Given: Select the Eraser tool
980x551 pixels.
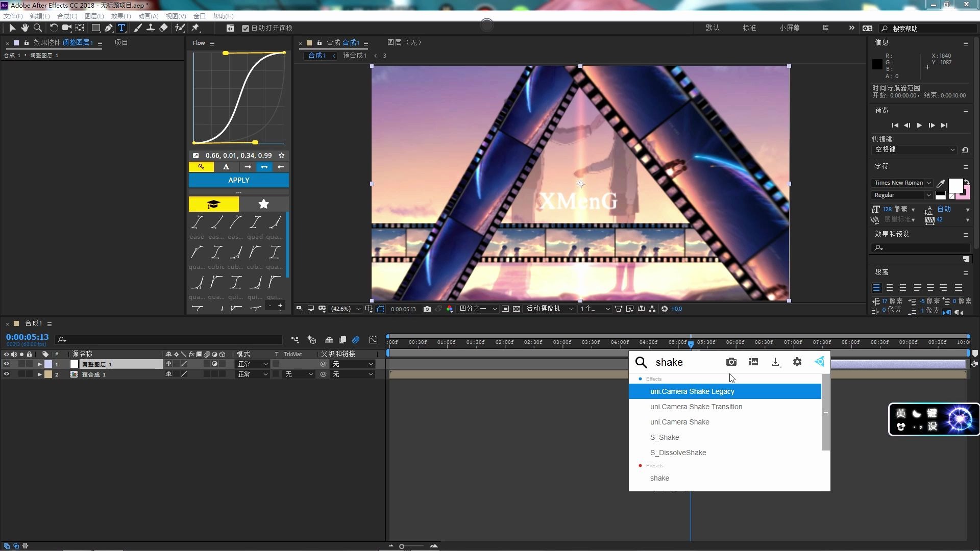Looking at the screenshot, I should (163, 28).
